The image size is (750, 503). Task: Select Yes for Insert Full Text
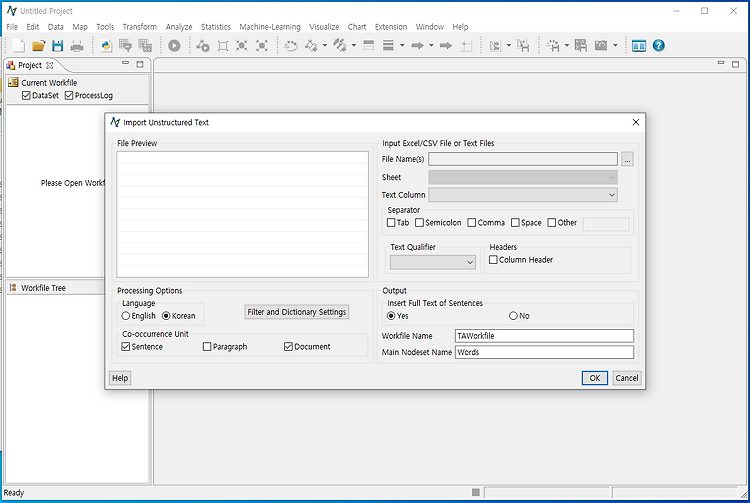[391, 316]
